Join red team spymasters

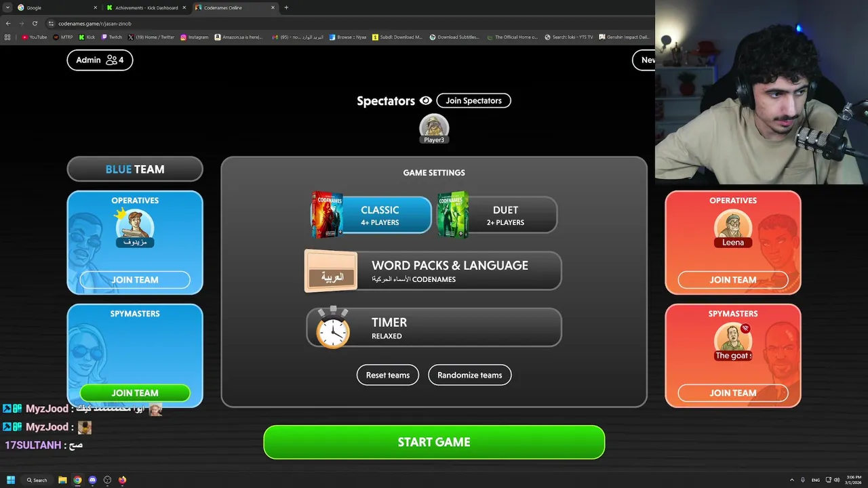733,392
